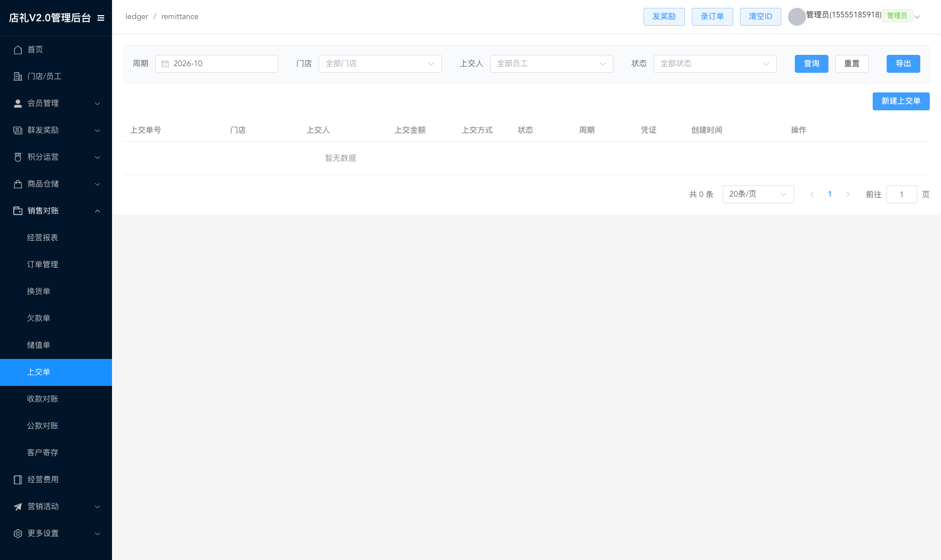Click the 积分运营 medal icon

point(18,157)
